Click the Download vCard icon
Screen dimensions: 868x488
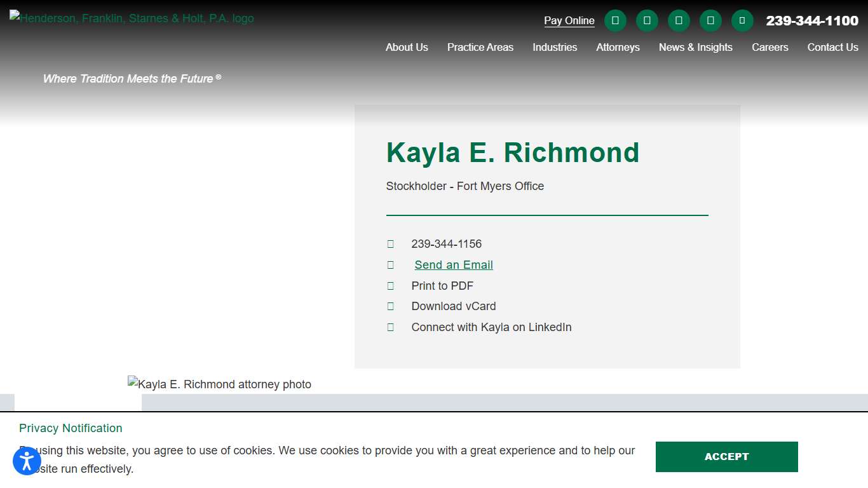pyautogui.click(x=390, y=306)
